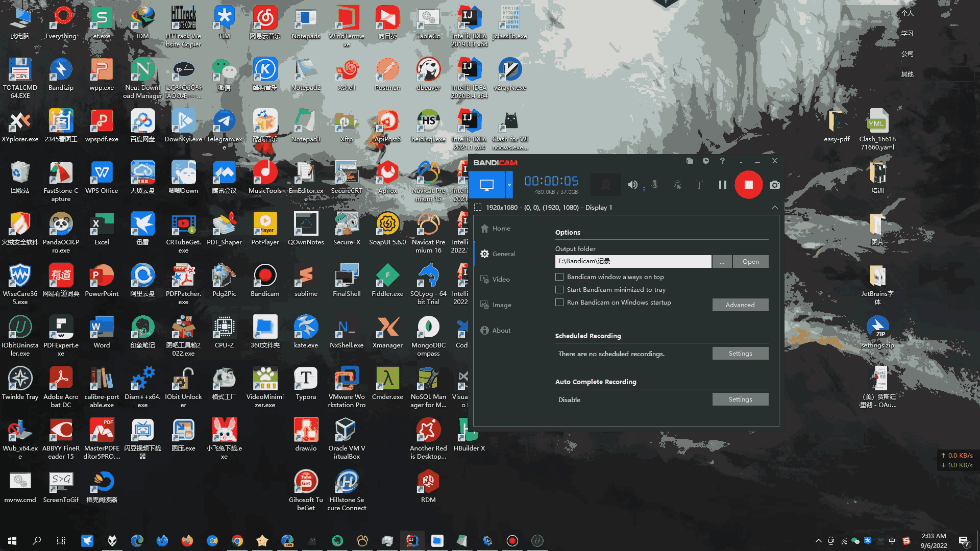
Task: Toggle the microphone icon in Bandicam
Action: [654, 185]
